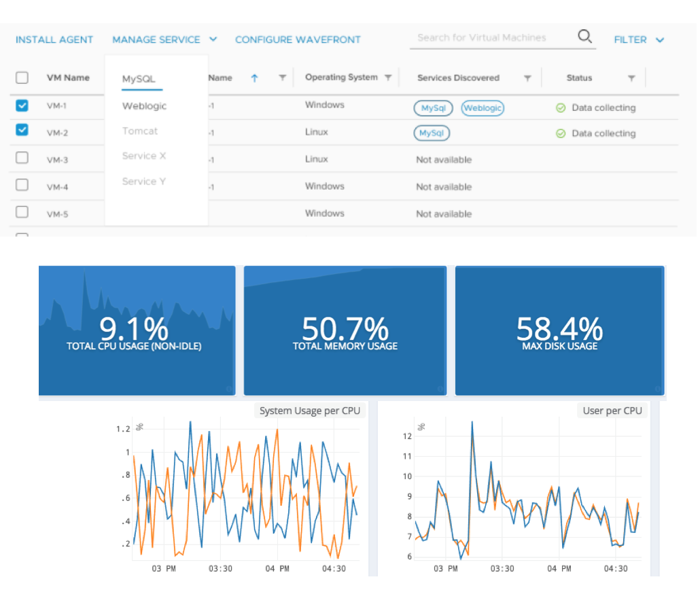The image size is (700, 590).
Task: Click the sort arrow in Name column
Action: point(254,78)
